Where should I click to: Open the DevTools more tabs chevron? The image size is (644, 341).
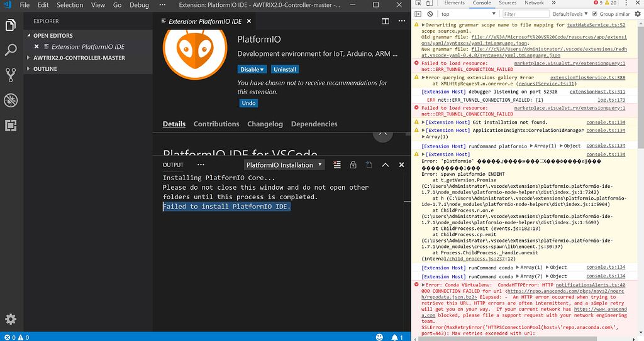pos(553,3)
